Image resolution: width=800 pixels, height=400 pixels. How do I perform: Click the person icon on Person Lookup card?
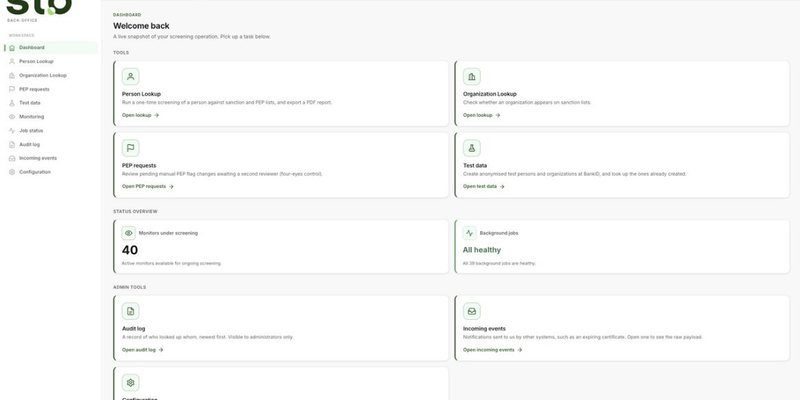[131, 77]
